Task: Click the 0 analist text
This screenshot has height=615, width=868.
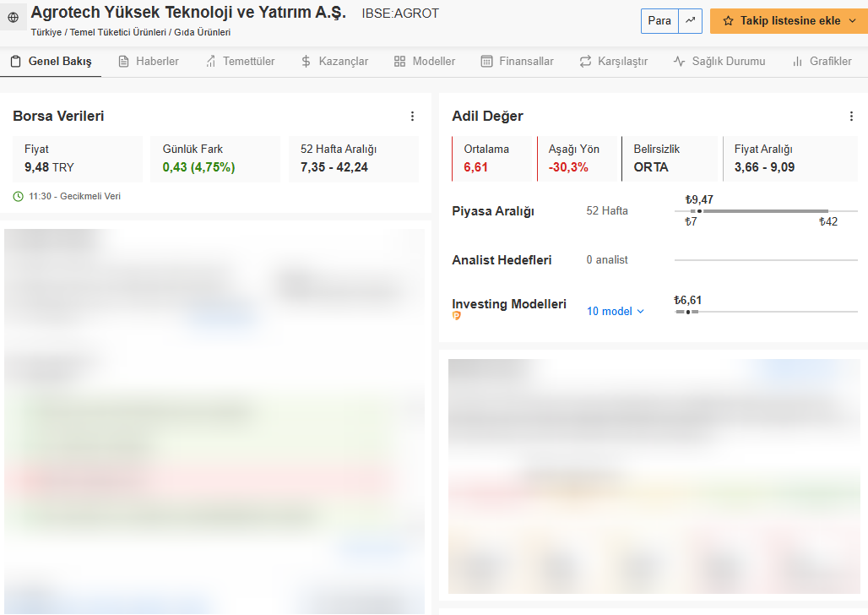Action: pyautogui.click(x=607, y=260)
